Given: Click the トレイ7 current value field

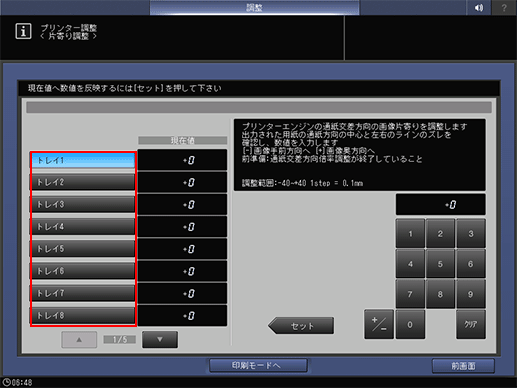Looking at the screenshot, I should point(182,293).
